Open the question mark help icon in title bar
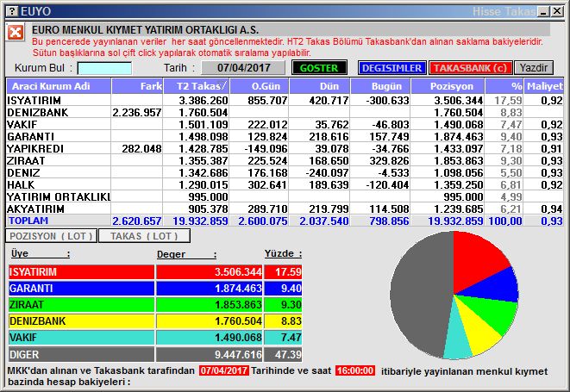Image resolution: width=570 pixels, height=392 pixels. [12, 11]
